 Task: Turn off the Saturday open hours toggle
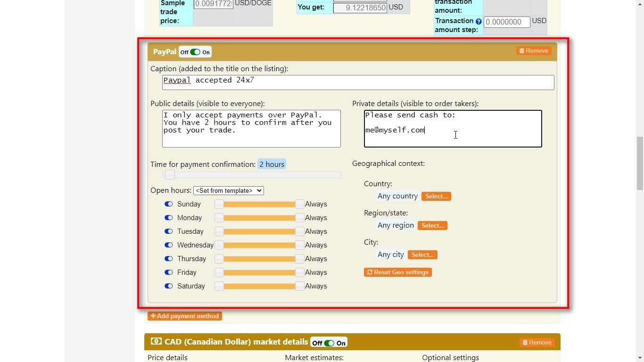tap(168, 286)
